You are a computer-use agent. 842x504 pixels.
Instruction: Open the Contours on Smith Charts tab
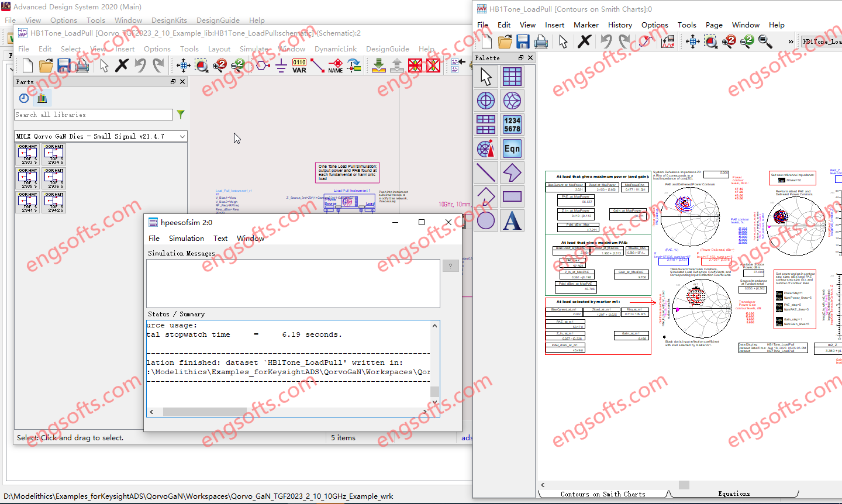(603, 493)
